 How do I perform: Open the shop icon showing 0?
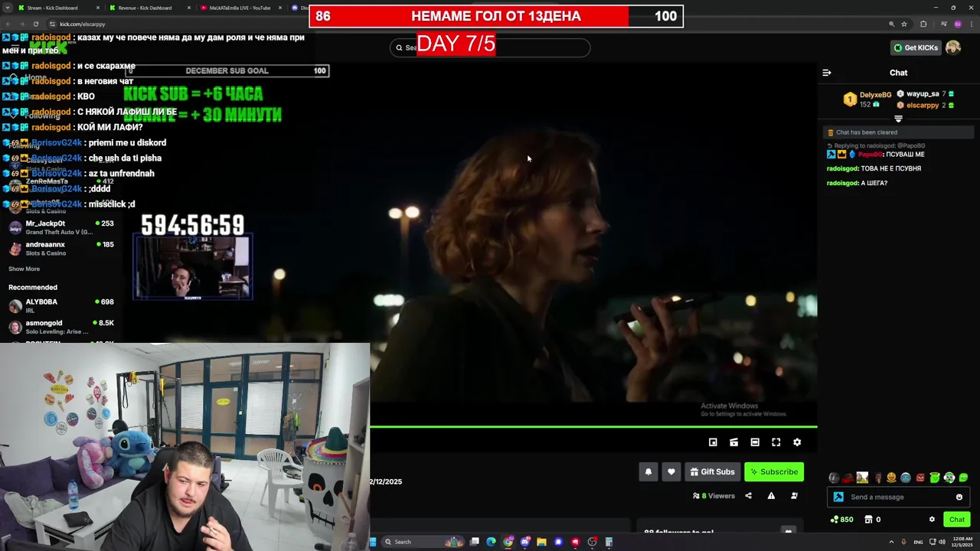click(x=872, y=520)
